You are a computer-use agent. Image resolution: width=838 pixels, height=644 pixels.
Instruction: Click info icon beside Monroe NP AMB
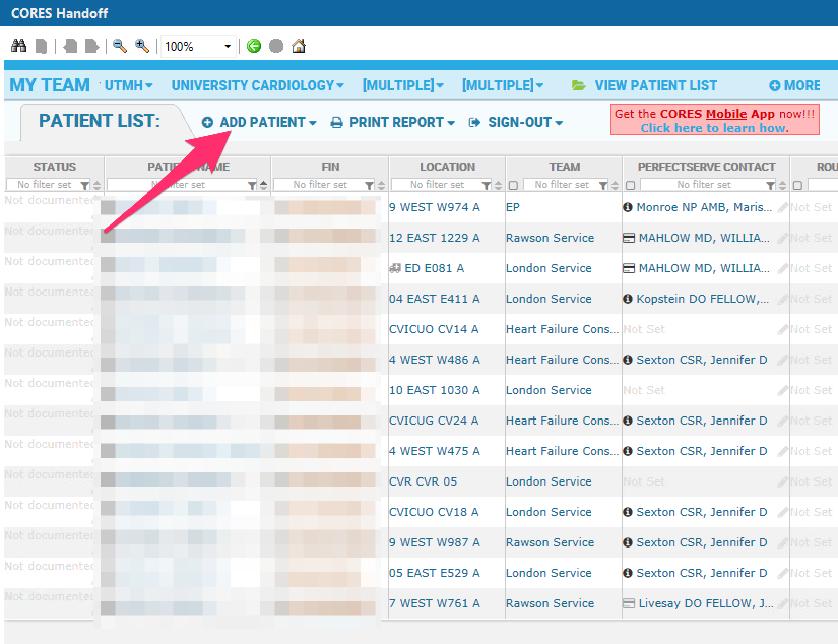[628, 207]
